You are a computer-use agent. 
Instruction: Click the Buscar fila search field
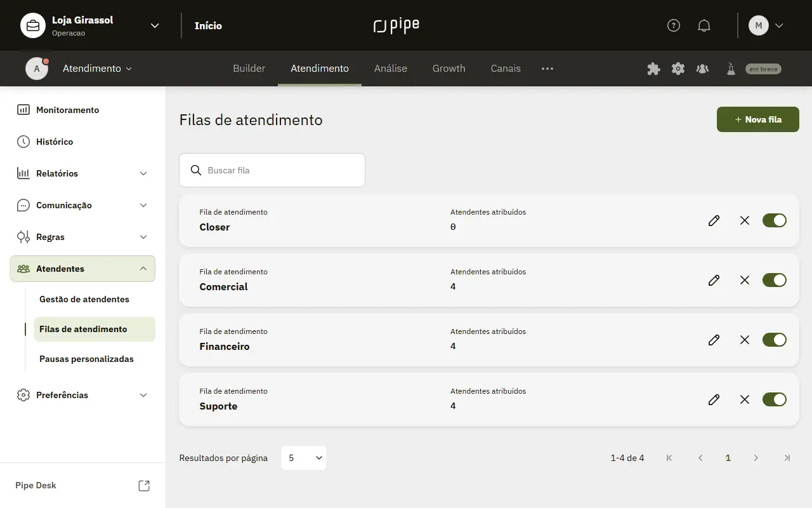pyautogui.click(x=272, y=170)
